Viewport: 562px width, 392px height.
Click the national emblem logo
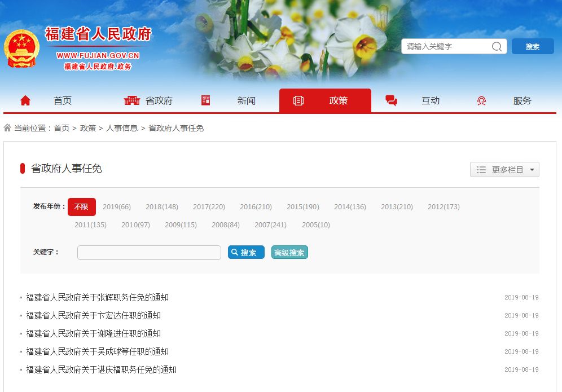(21, 49)
